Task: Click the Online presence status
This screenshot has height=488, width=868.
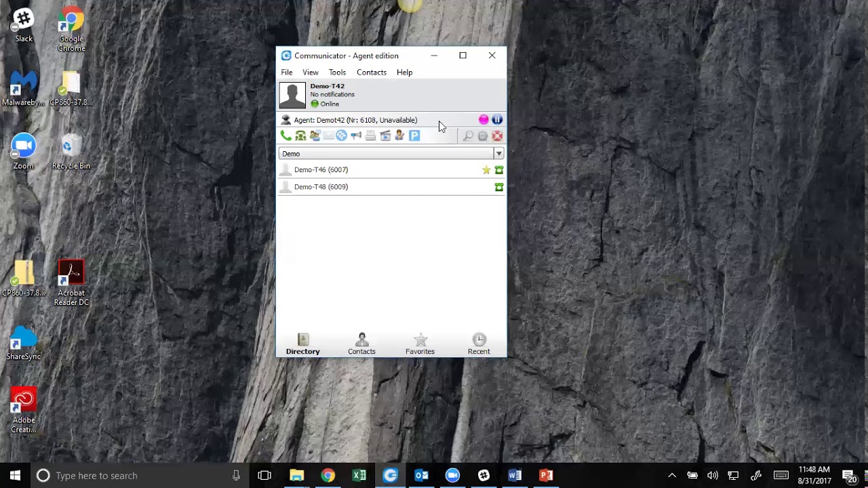Action: 325,104
